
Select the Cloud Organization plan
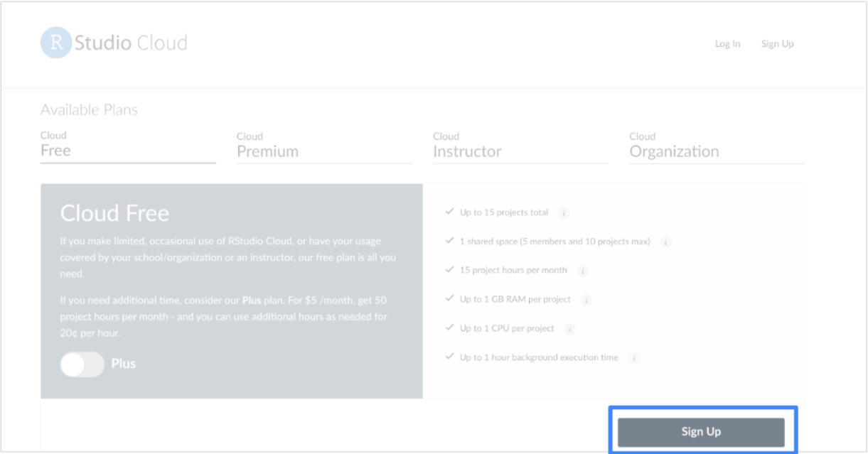[674, 151]
